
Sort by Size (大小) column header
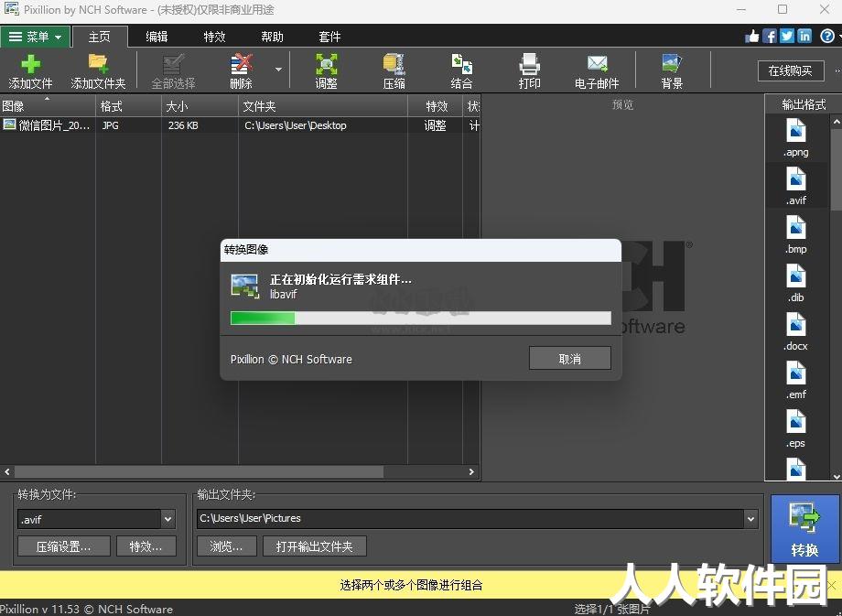200,106
